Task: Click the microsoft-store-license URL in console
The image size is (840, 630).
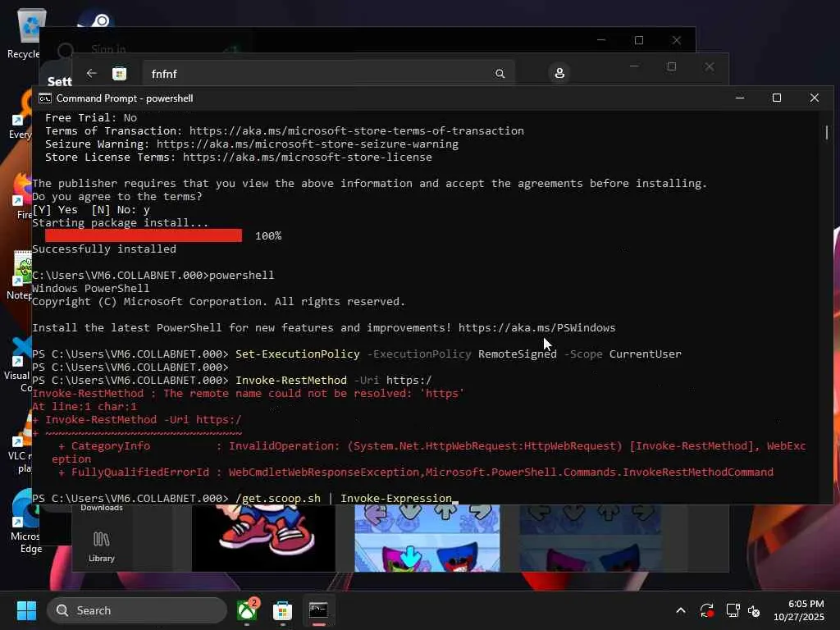Action: click(307, 157)
